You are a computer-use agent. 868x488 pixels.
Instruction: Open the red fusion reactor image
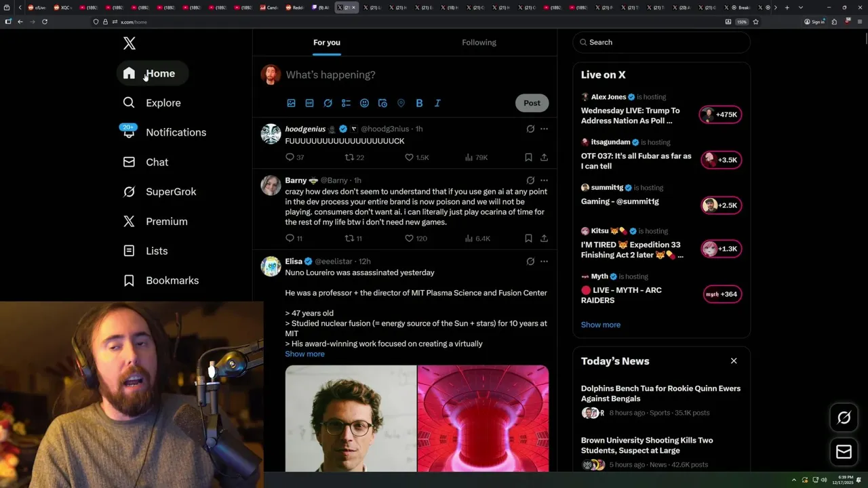[x=484, y=418]
